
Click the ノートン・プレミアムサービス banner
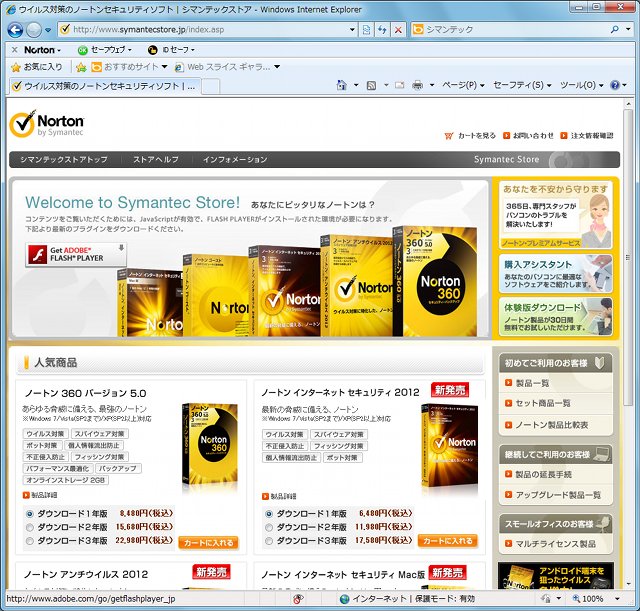pyautogui.click(x=555, y=215)
